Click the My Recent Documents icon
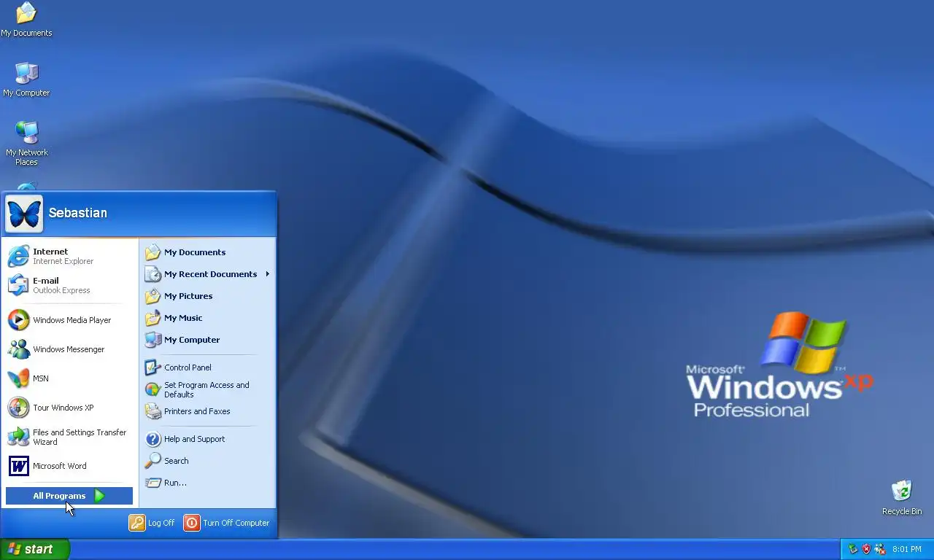934x560 pixels. pos(153,274)
